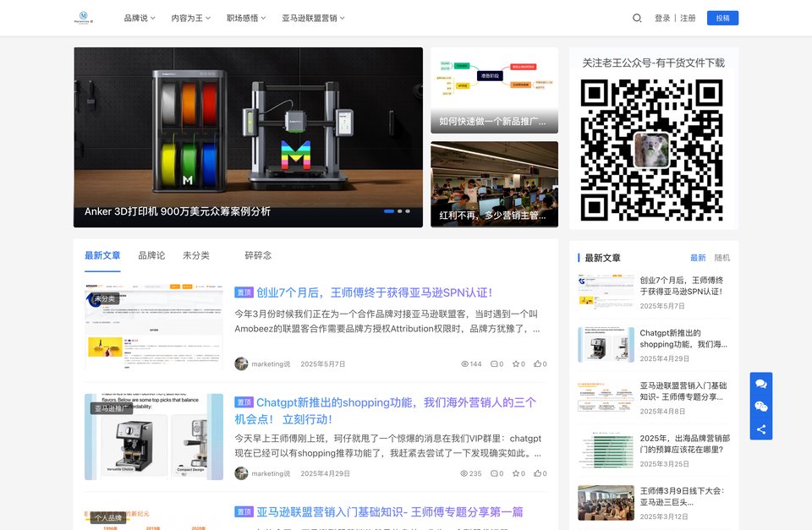Click date 2025年5月7日 on main article

(x=322, y=363)
